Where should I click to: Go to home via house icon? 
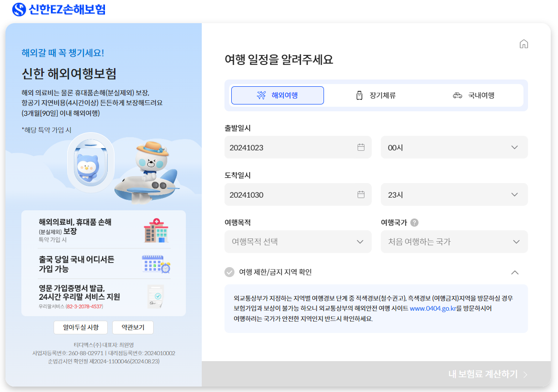[x=524, y=44]
